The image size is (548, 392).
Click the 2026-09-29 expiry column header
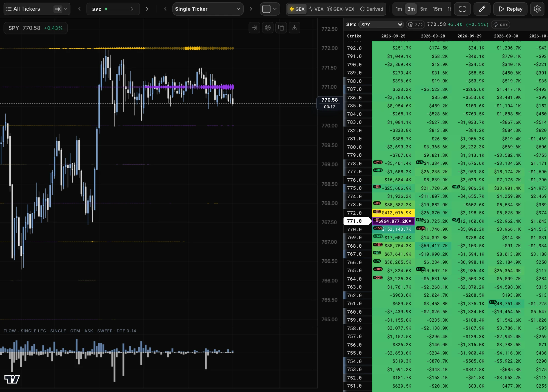click(x=469, y=36)
